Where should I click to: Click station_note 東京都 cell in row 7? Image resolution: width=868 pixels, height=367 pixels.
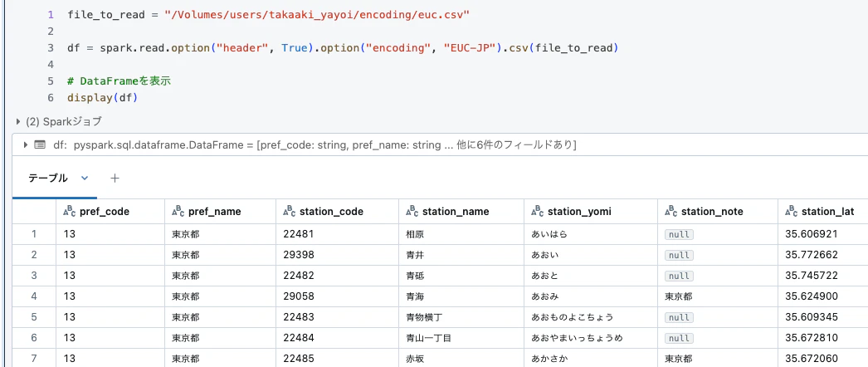pyautogui.click(x=718, y=358)
